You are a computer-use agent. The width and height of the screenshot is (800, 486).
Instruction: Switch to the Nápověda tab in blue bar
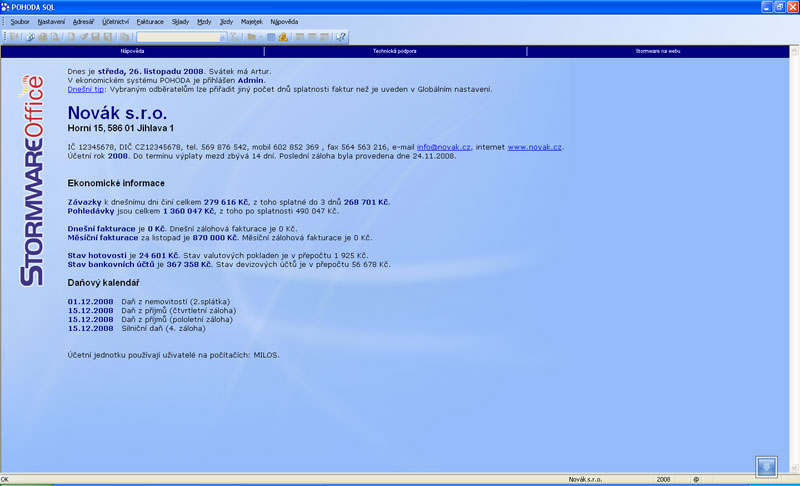click(132, 51)
